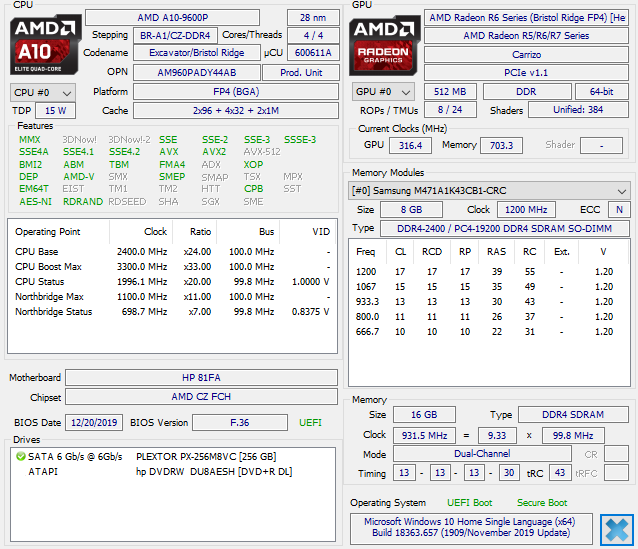638x549 pixels.
Task: Click the greyed AVX-512 feature label
Action: (262, 152)
